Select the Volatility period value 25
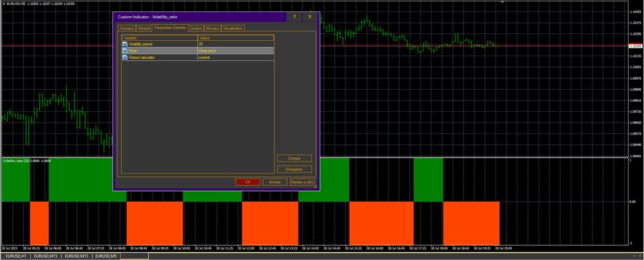 point(235,44)
